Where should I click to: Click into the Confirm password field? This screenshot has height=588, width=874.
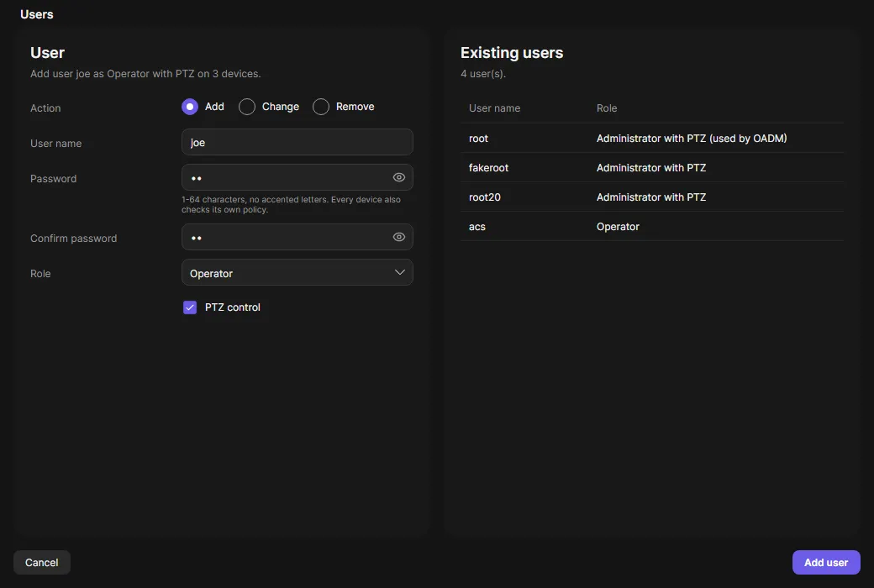point(297,237)
